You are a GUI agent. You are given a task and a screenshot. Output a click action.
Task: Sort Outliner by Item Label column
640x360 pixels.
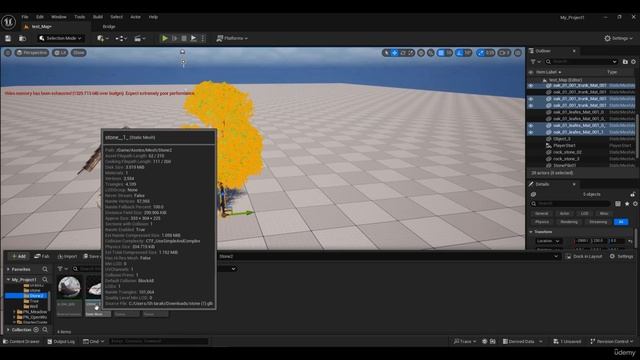[x=548, y=72]
